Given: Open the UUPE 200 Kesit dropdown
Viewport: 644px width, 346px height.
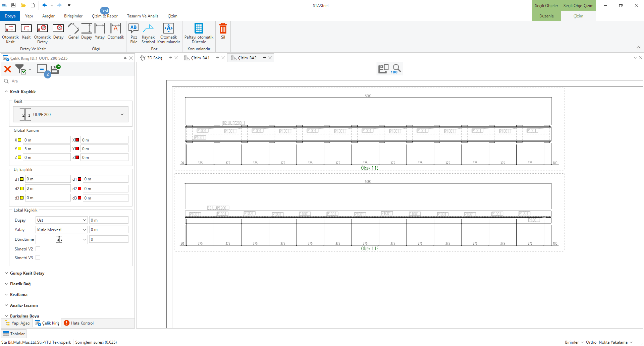Looking at the screenshot, I should click(122, 114).
